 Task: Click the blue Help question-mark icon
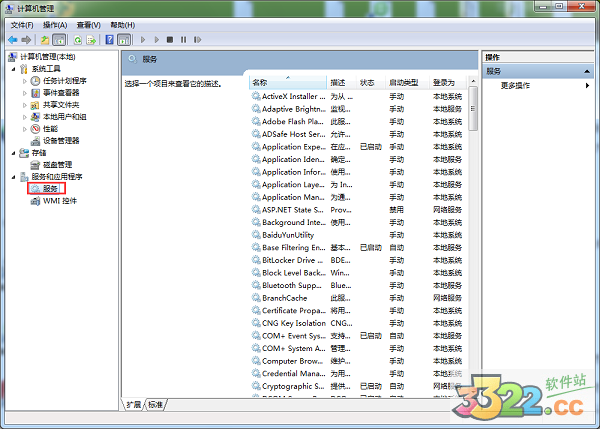[x=109, y=39]
